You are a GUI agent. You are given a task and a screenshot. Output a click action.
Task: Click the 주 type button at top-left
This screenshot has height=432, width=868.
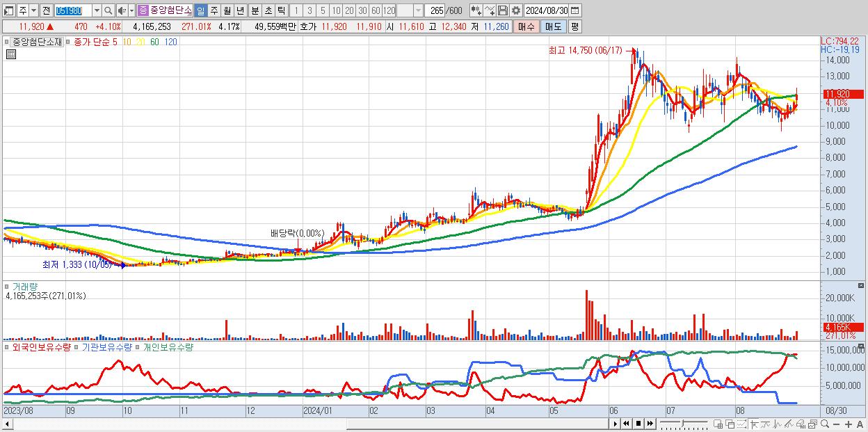23,10
